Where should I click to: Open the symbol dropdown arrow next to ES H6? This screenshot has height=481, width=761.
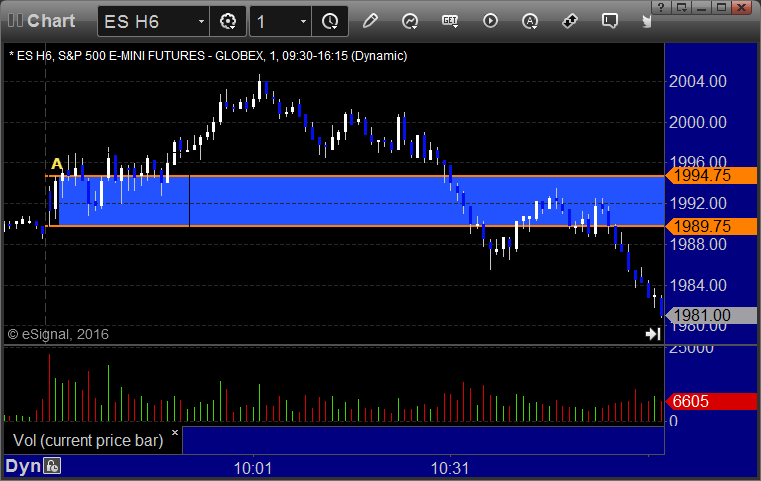coord(201,21)
